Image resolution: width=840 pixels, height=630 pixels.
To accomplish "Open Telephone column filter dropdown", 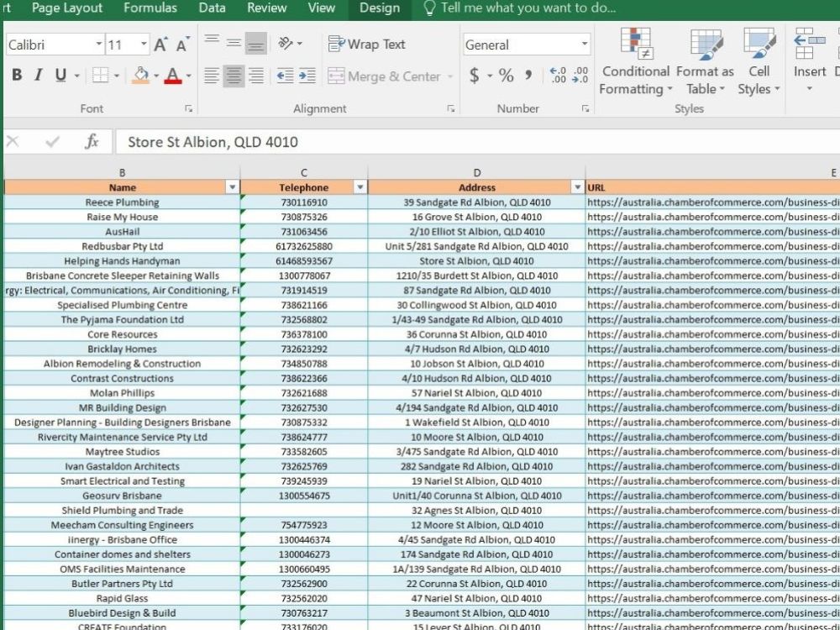I will point(360,187).
